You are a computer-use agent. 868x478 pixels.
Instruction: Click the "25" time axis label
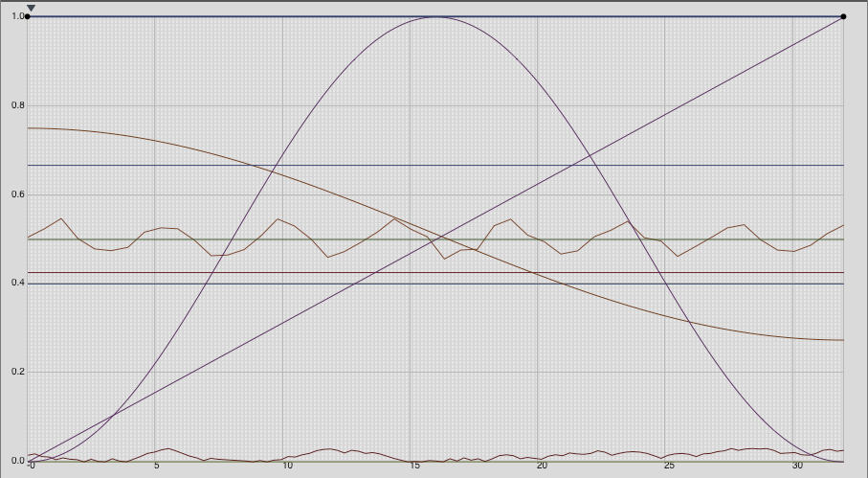669,466
